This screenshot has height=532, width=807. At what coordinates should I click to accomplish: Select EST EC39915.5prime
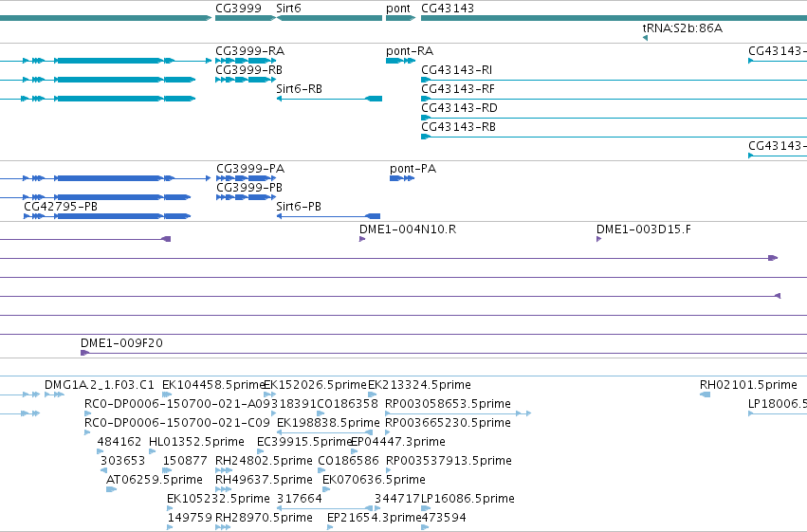click(260, 451)
